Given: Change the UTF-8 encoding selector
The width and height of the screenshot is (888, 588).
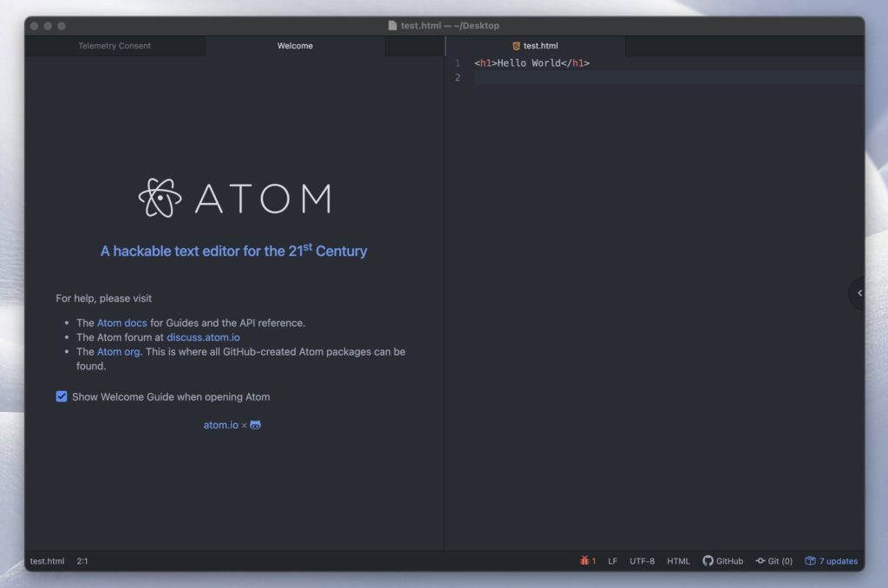Looking at the screenshot, I should (642, 561).
